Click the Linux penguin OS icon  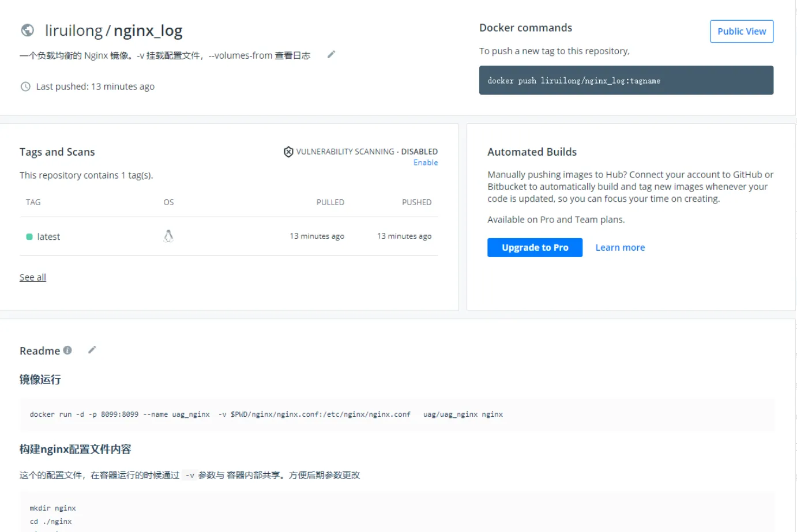(x=168, y=236)
